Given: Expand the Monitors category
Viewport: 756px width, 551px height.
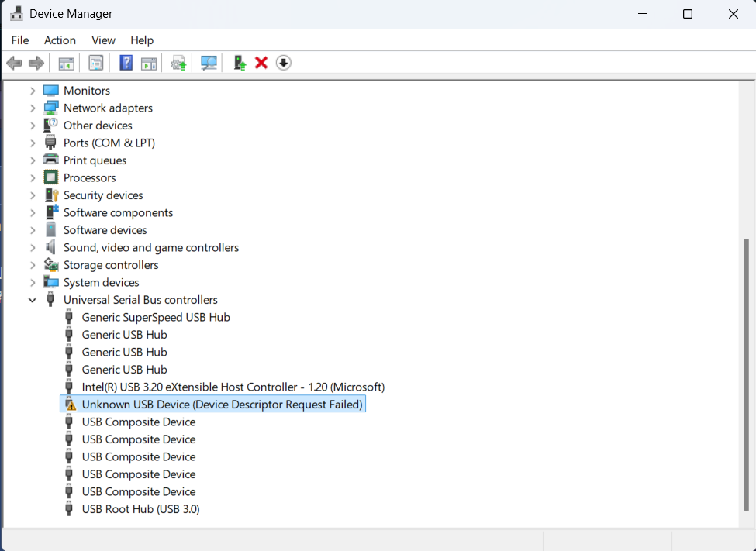Looking at the screenshot, I should (x=33, y=91).
